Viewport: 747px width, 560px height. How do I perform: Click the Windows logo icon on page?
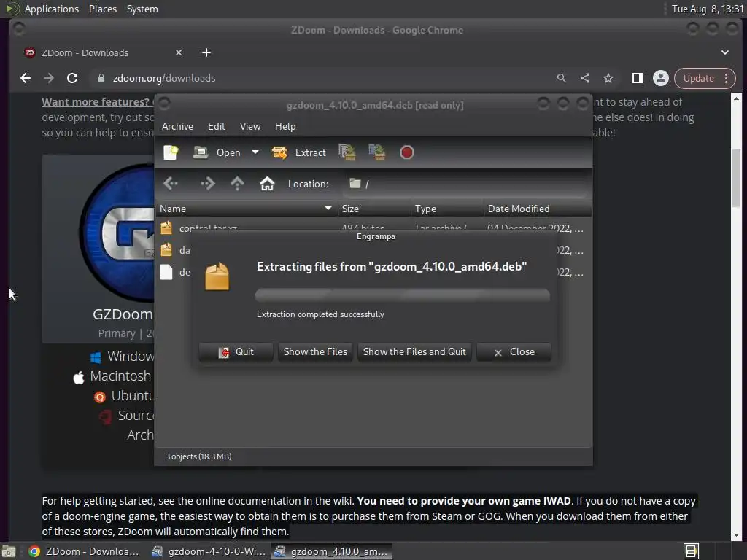tap(96, 357)
